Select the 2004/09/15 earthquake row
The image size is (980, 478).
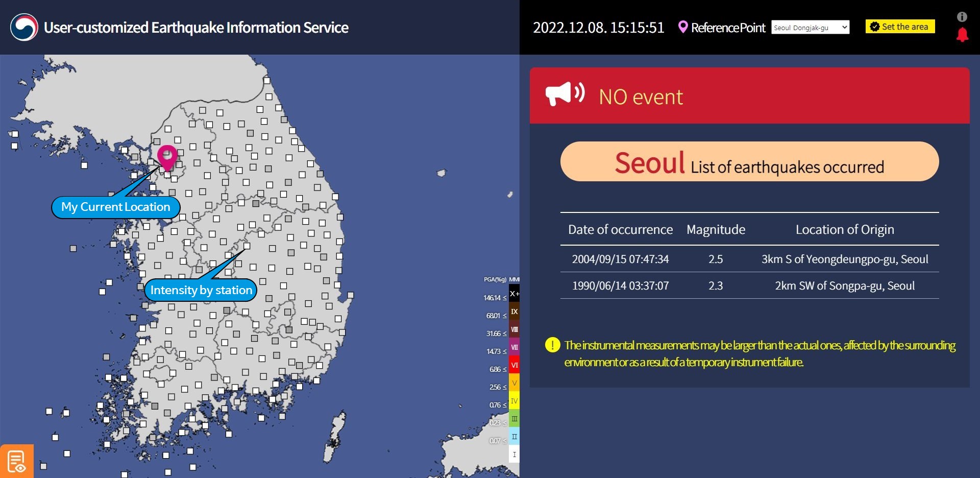(749, 259)
